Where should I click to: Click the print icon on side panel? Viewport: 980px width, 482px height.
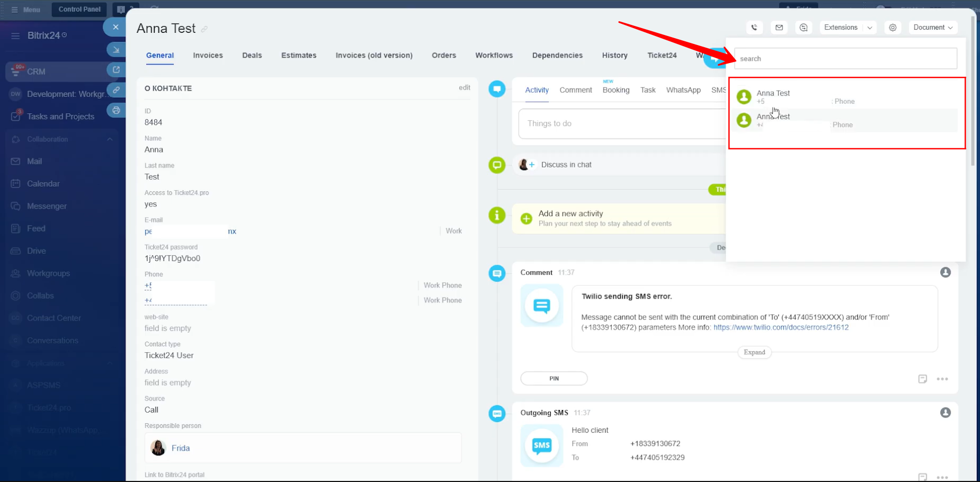tap(116, 110)
